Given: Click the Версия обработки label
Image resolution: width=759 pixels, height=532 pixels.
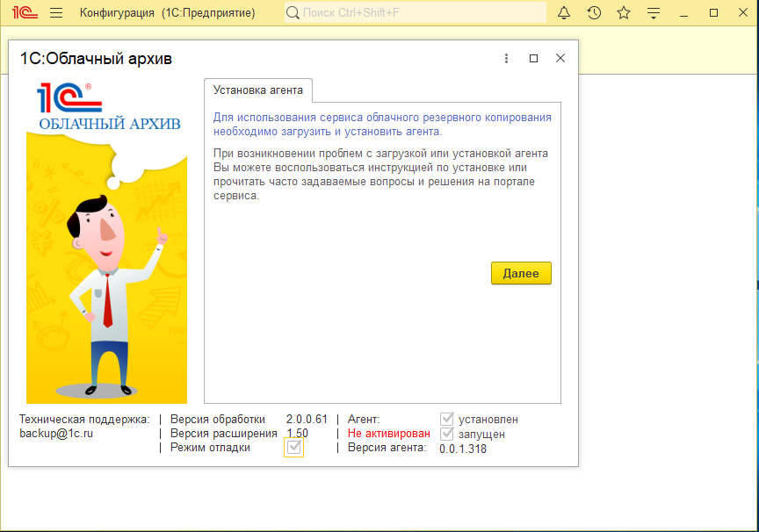Looking at the screenshot, I should pos(218,420).
